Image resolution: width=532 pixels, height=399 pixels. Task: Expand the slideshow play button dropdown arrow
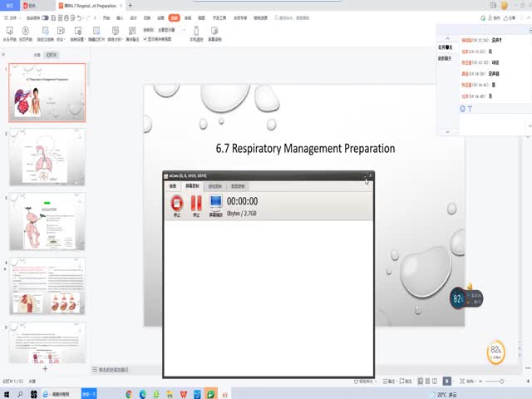pos(453,382)
